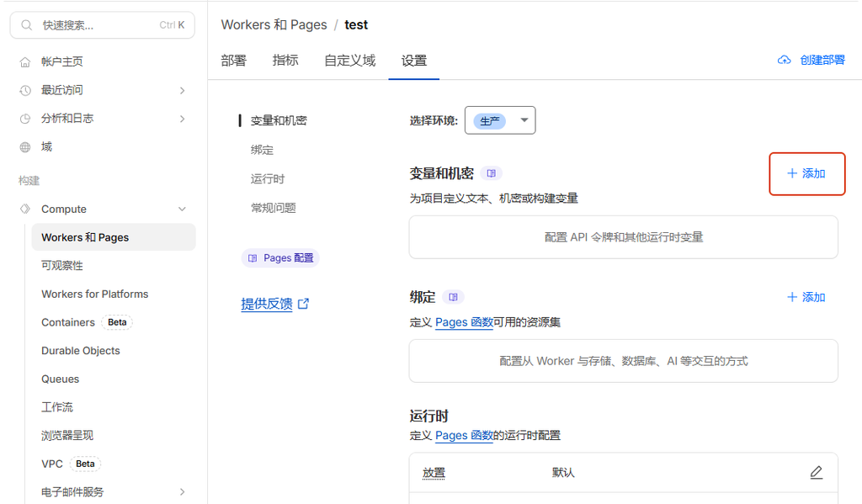Click the book icon in Pages 配置 badge

pyautogui.click(x=253, y=258)
